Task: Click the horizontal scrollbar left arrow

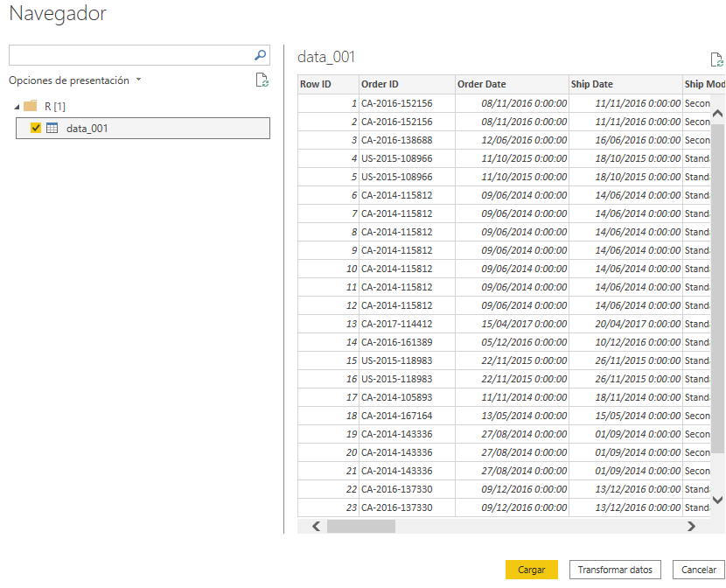Action: pyautogui.click(x=316, y=526)
